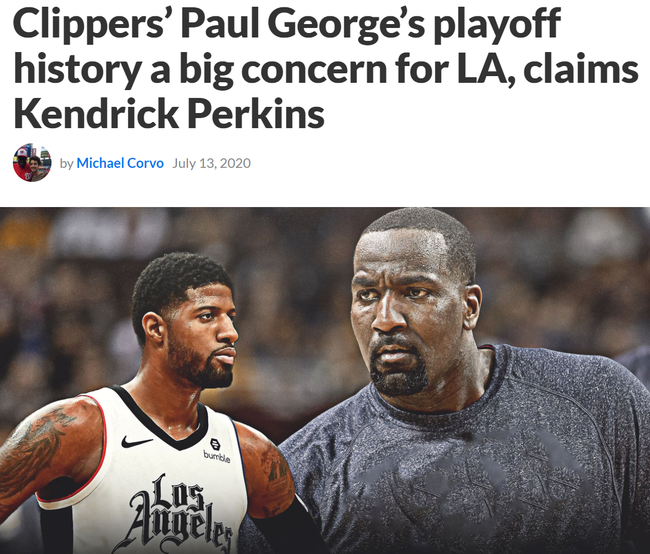Image resolution: width=650 pixels, height=554 pixels.
Task: Click the bumble sponsor patch logo
Action: click(x=216, y=450)
